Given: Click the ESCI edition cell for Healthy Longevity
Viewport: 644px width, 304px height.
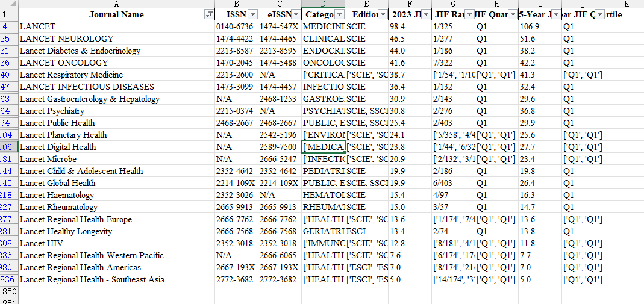Looking at the screenshot, I should [367, 231].
